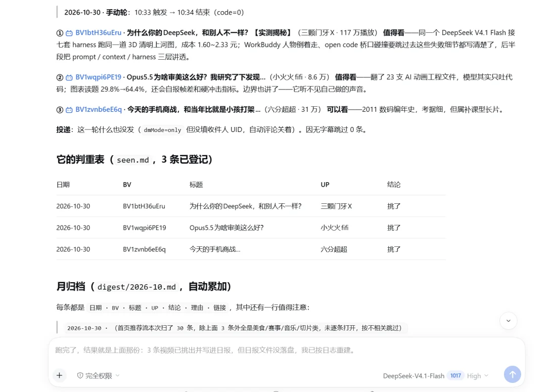Image resolution: width=546 pixels, height=392 pixels.
Task: Click the 它的判重表 section heading
Action: (134, 160)
